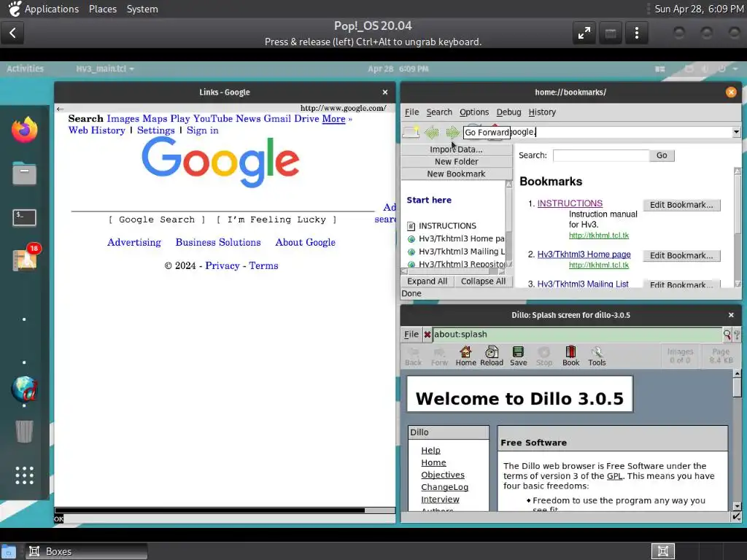Click the bookmarks Search input field
The image size is (747, 560).
(x=601, y=155)
